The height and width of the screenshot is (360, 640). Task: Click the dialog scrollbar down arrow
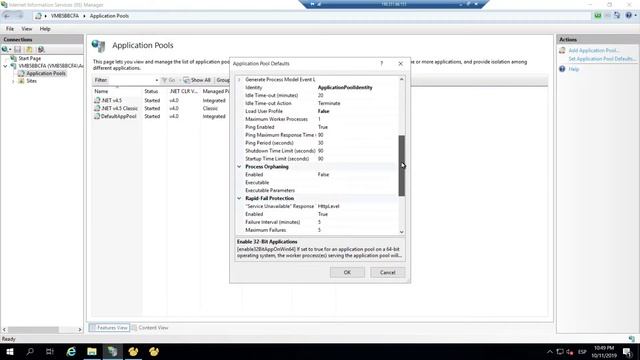402,232
